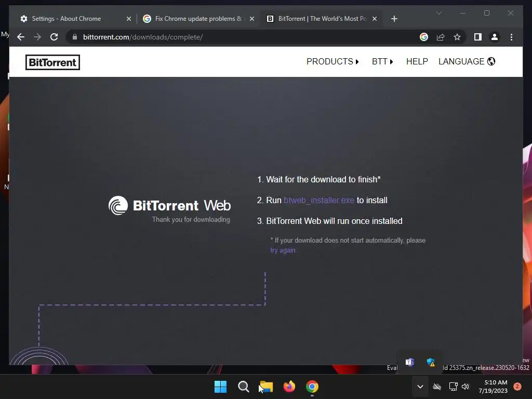Click the Chrome taskbar icon
532x399 pixels.
pyautogui.click(x=312, y=387)
